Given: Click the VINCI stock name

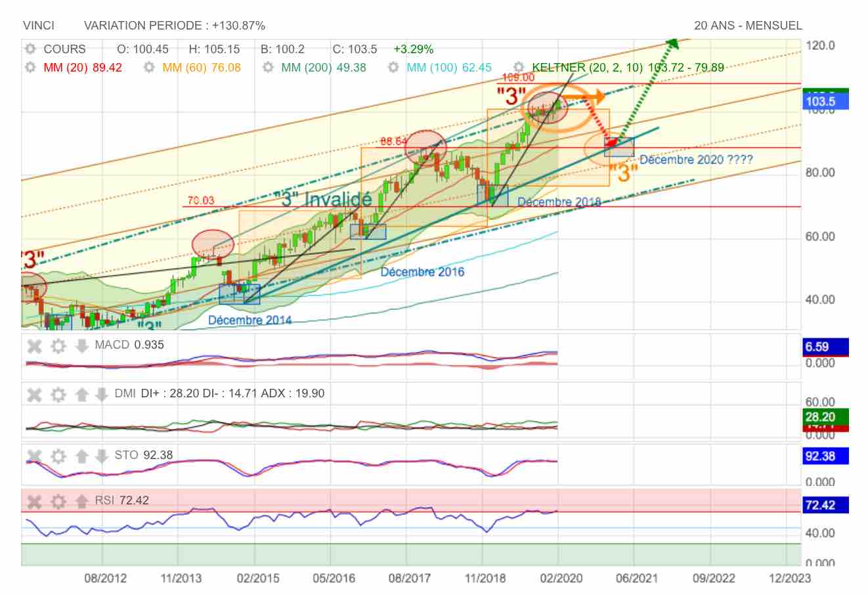Looking at the screenshot, I should point(39,26).
